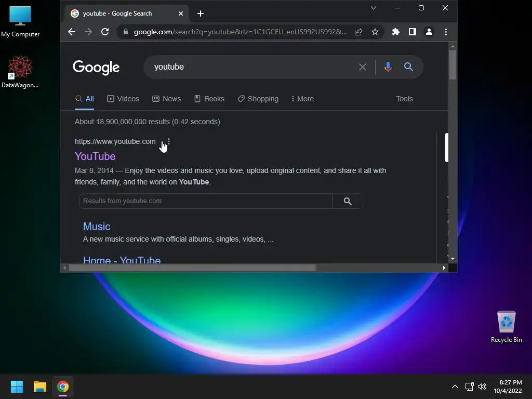This screenshot has width=532, height=399.
Task: Open the tab search chevron in title bar
Action: (374, 8)
